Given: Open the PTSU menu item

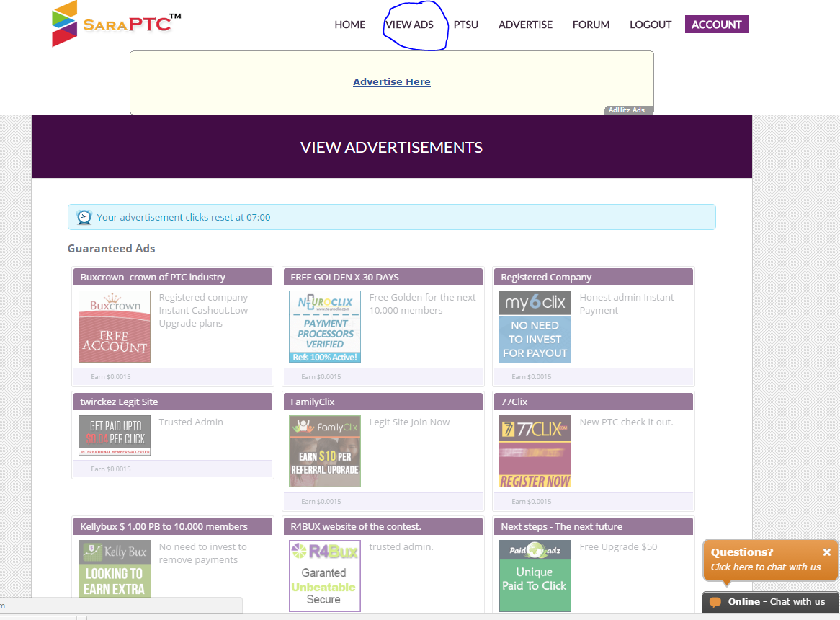Looking at the screenshot, I should coord(465,25).
